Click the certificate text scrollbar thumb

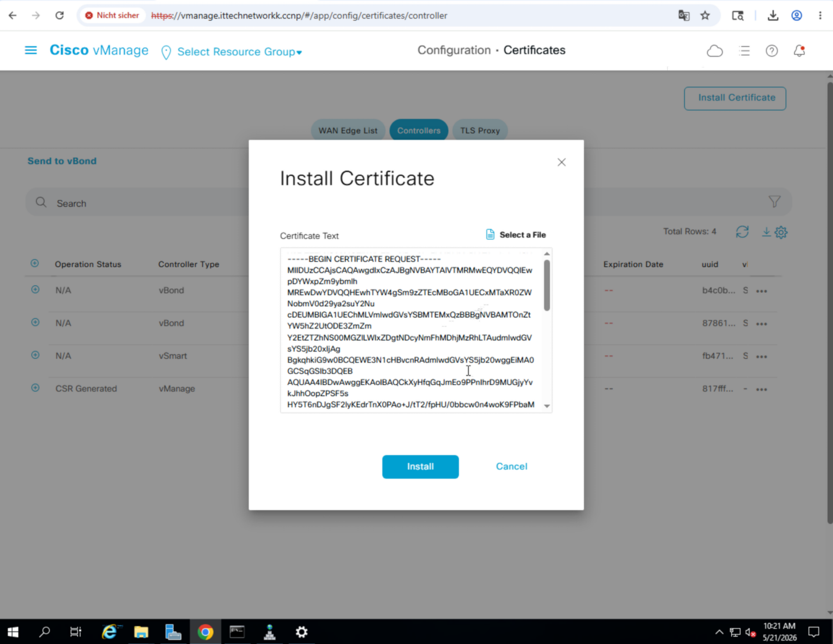[x=547, y=285]
